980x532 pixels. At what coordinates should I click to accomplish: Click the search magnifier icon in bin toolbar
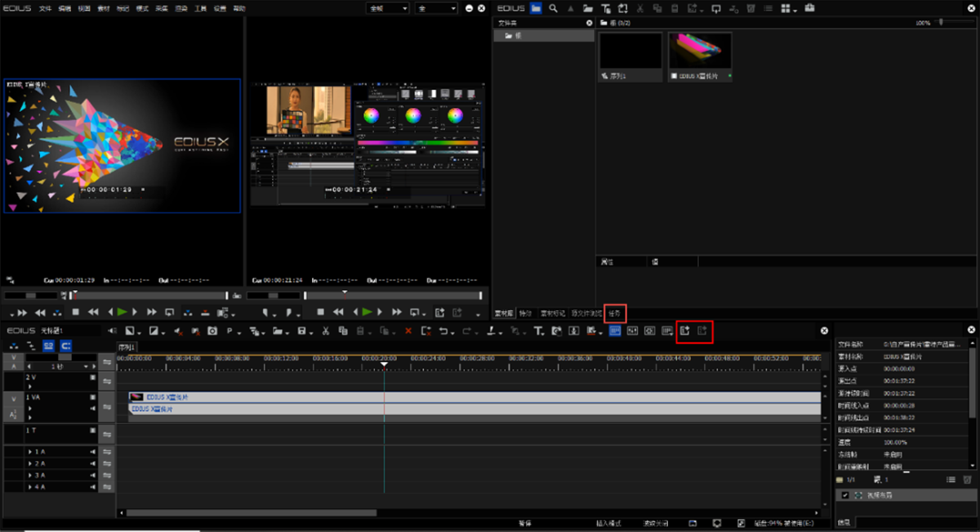click(553, 8)
